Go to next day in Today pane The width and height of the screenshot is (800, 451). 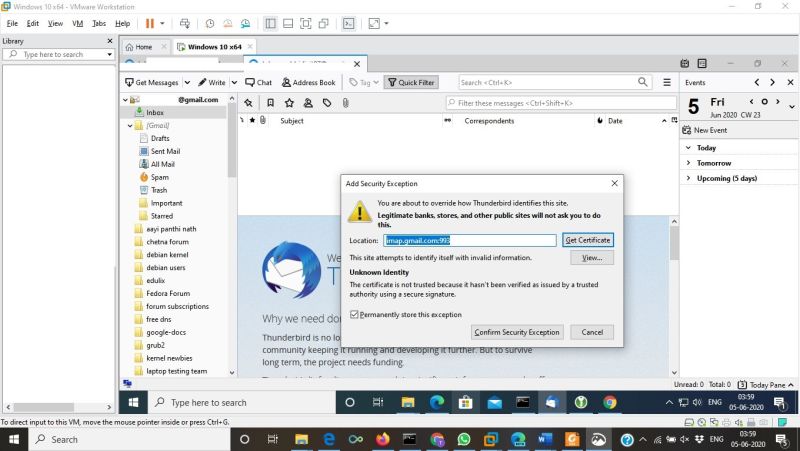click(778, 102)
